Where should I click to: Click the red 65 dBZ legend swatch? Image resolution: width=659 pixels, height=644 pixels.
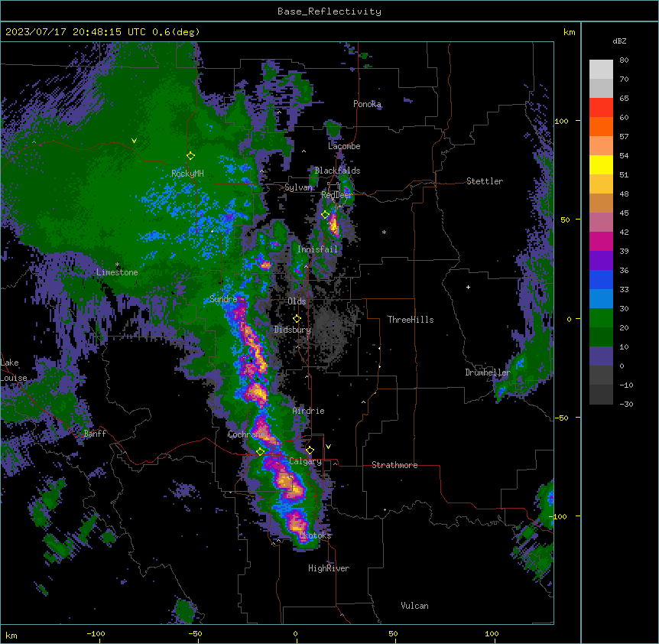pyautogui.click(x=601, y=108)
